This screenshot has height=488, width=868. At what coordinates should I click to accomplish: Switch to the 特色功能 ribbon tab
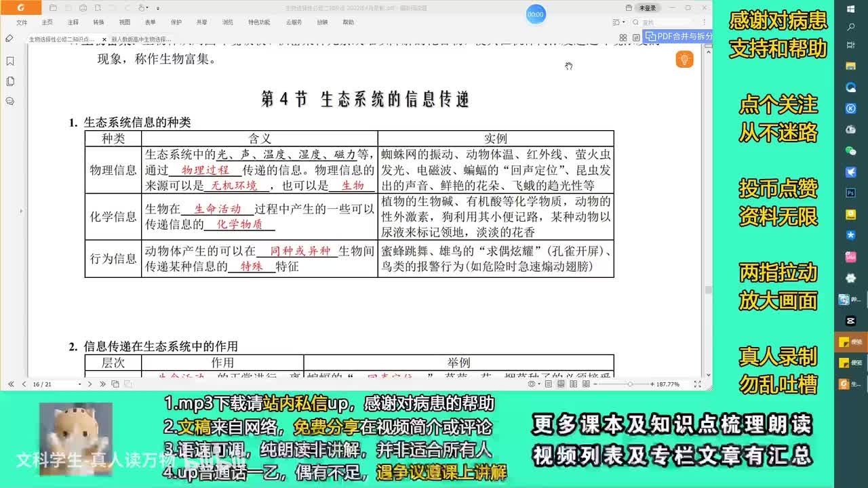259,22
